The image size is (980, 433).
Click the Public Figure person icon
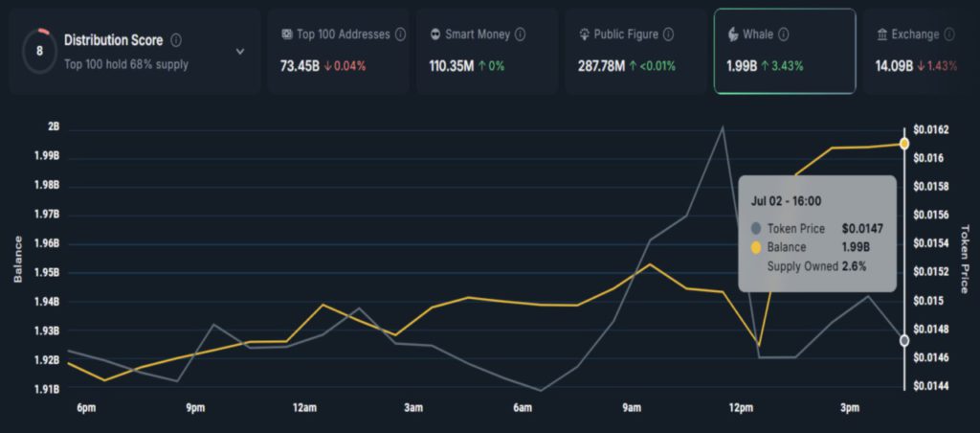[585, 34]
